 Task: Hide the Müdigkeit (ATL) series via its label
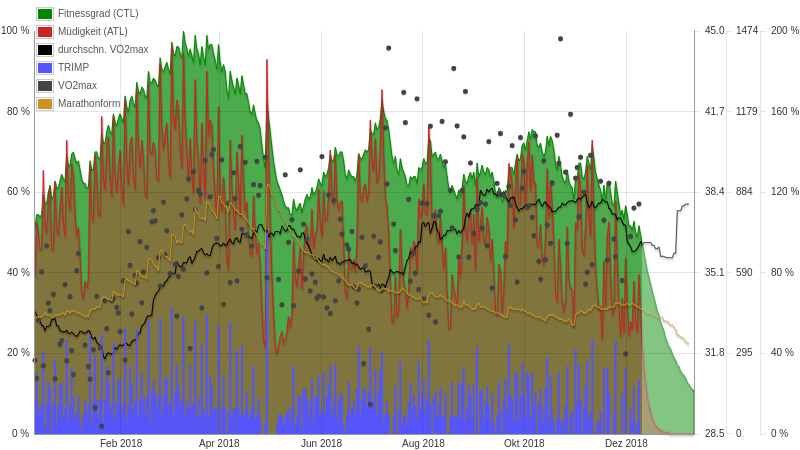tap(92, 32)
